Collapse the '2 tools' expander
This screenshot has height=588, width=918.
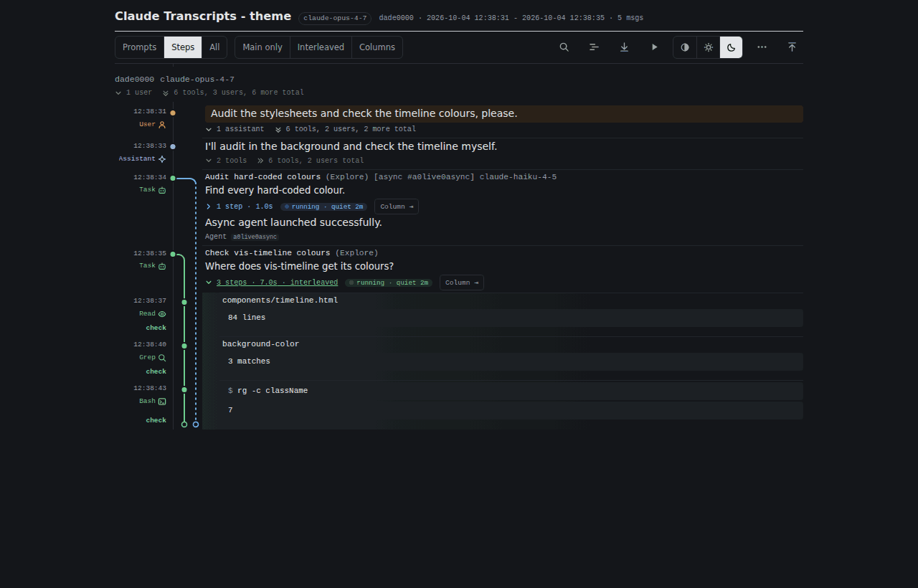226,161
